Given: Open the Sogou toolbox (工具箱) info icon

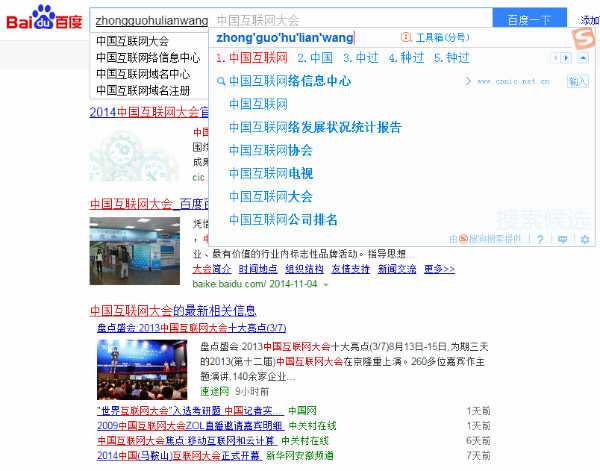Looking at the screenshot, I should 406,37.
